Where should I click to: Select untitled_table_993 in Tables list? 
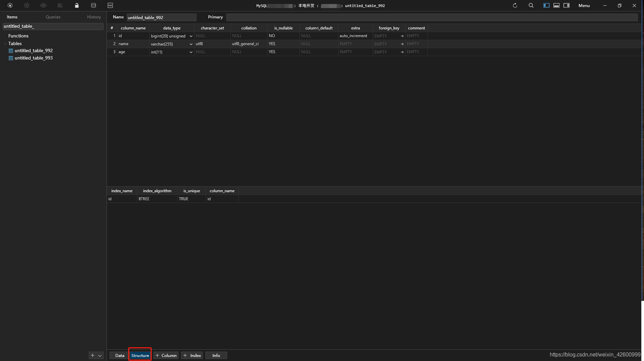point(34,58)
